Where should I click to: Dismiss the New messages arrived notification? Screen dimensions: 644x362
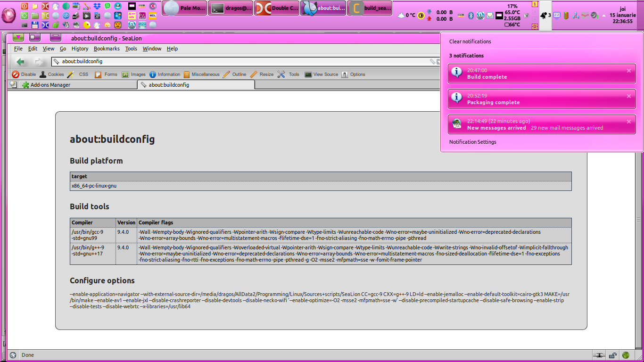pos(628,122)
